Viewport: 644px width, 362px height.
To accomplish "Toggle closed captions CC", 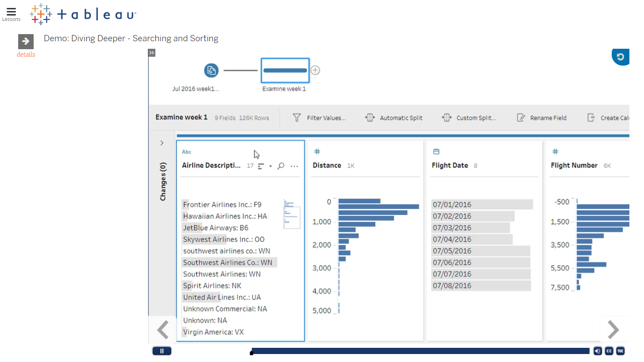I will 609,351.
